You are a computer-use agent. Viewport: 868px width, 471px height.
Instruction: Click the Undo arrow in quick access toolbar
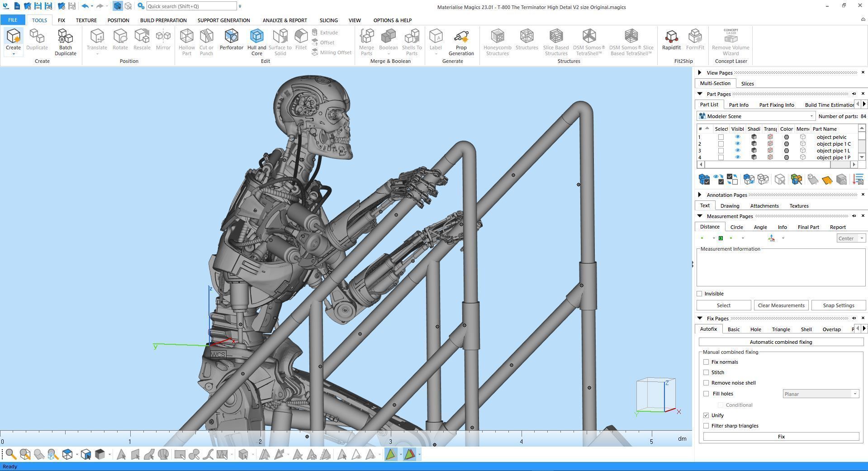pyautogui.click(x=85, y=6)
